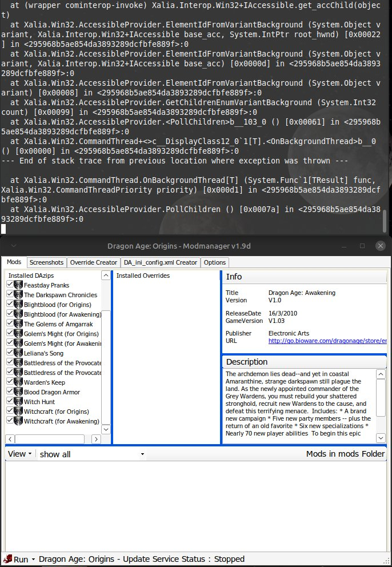Screen dimensions: 392x567
Task: Click the Update Service Status Stopped text
Action: tap(142, 559)
